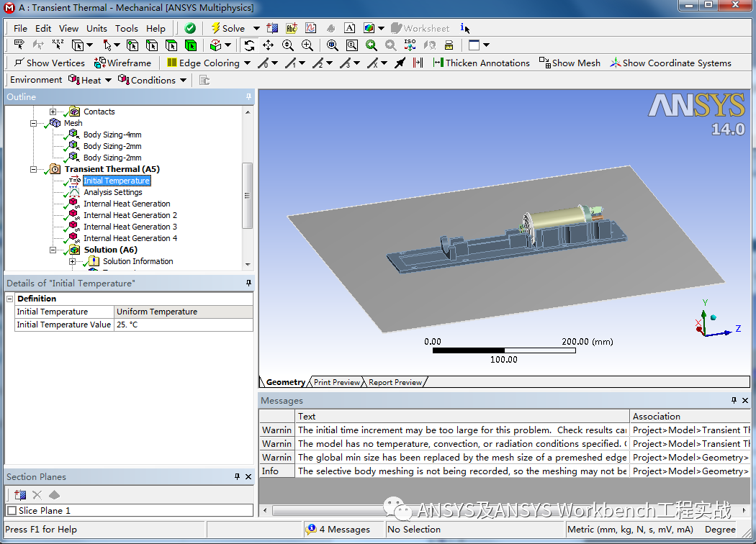Open the Tools menu

[x=126, y=29]
